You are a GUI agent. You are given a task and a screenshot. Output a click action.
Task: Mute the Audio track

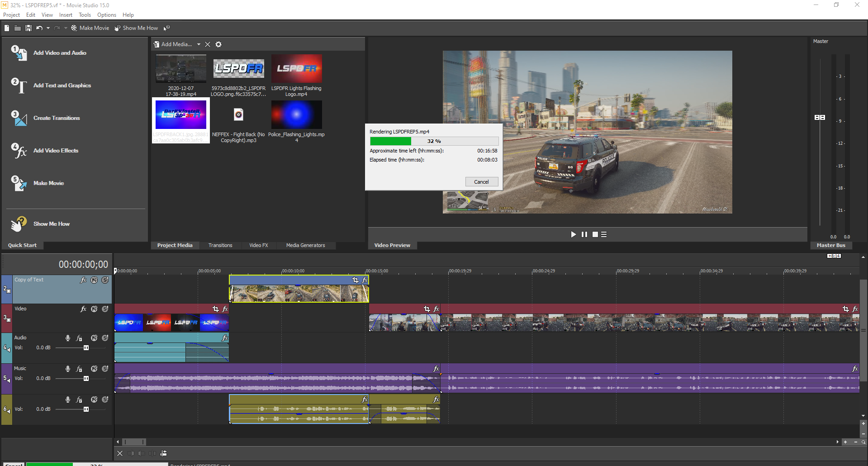[94, 338]
